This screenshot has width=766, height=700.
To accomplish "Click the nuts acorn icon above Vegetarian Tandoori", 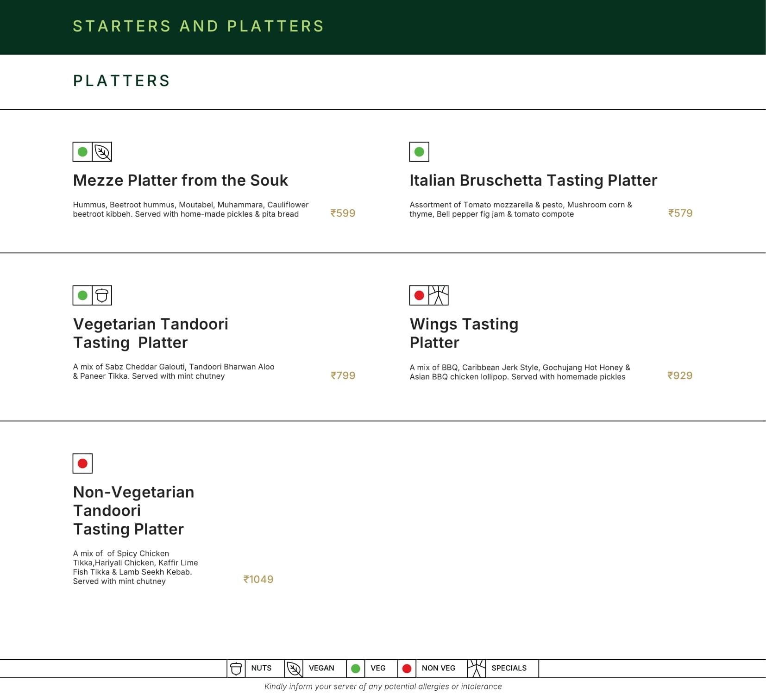I will pyautogui.click(x=102, y=295).
